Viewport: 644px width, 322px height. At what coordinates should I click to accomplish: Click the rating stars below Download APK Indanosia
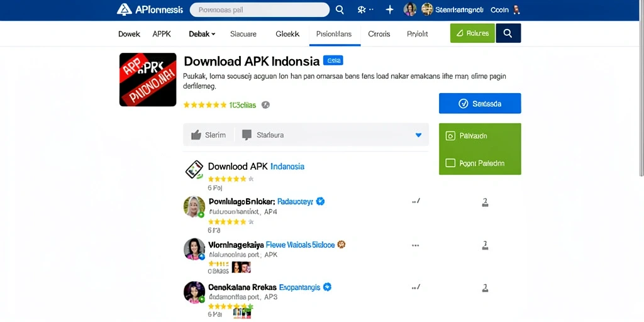pyautogui.click(x=231, y=179)
